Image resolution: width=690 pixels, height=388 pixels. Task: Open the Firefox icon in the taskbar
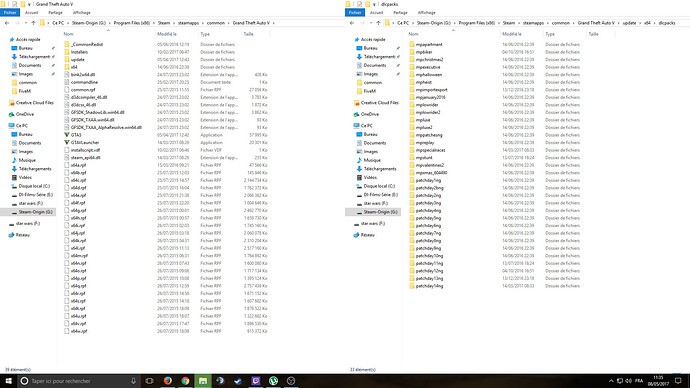click(x=168, y=381)
